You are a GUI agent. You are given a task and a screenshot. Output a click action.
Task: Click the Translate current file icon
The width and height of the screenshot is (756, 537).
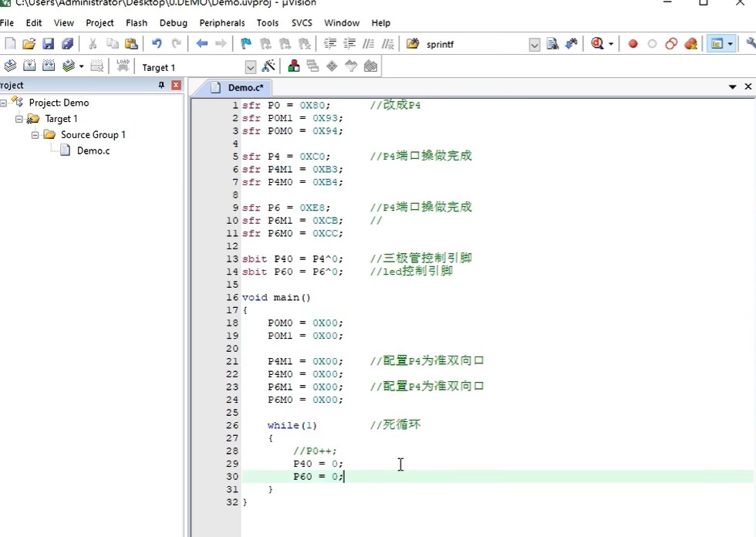coord(10,66)
